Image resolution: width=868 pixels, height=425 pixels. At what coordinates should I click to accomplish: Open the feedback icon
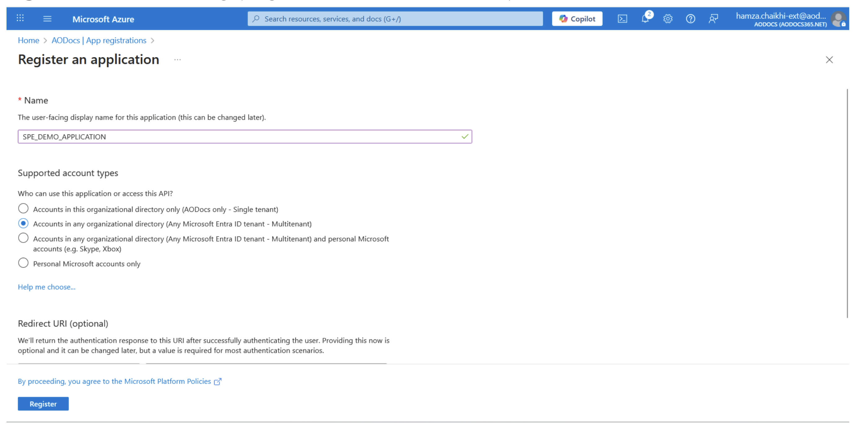pyautogui.click(x=713, y=19)
